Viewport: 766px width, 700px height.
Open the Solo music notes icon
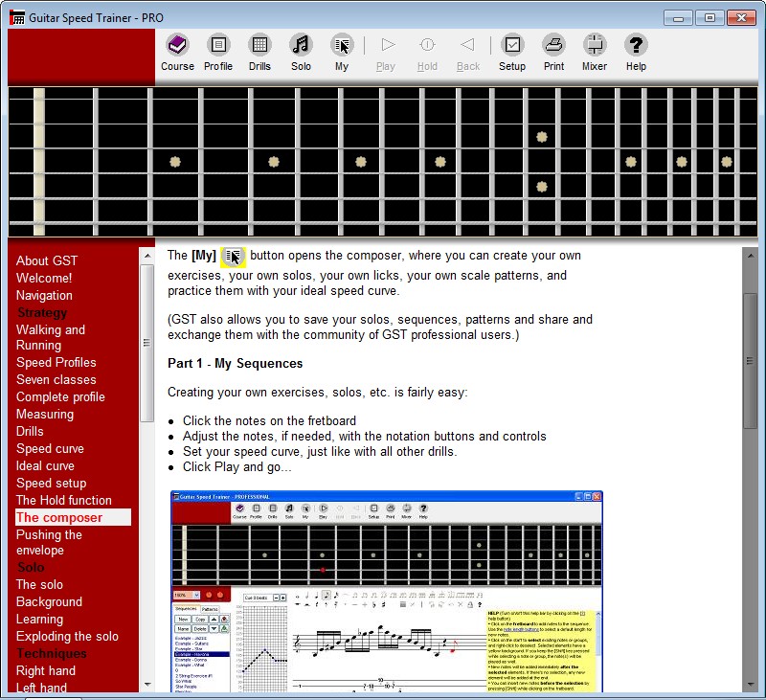point(301,45)
